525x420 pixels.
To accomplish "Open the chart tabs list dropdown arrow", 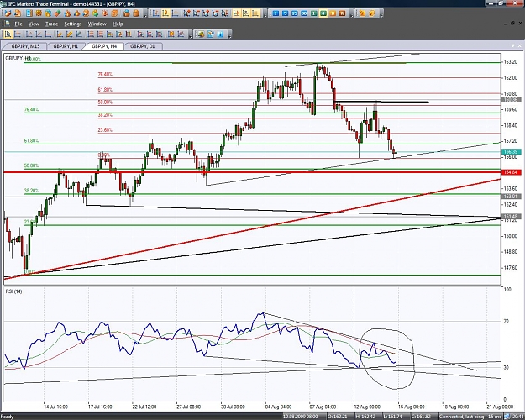I will [512, 45].
